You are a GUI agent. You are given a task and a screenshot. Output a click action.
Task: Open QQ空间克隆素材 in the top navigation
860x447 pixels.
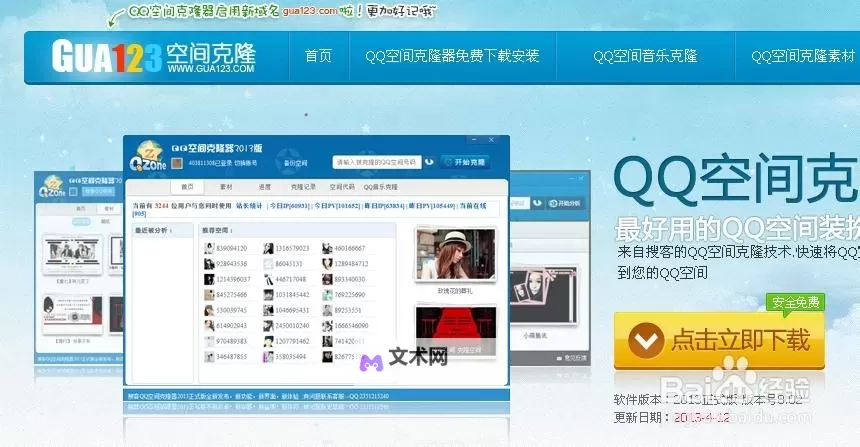coord(803,56)
